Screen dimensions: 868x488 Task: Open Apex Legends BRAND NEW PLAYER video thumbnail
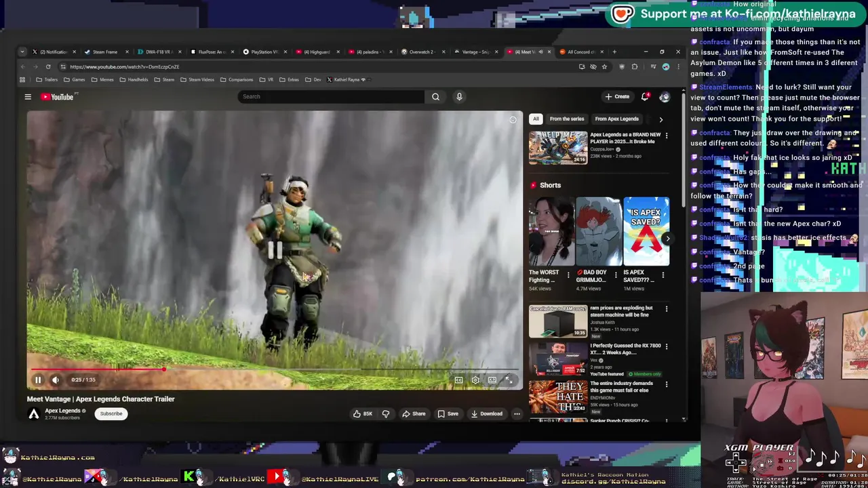[558, 148]
